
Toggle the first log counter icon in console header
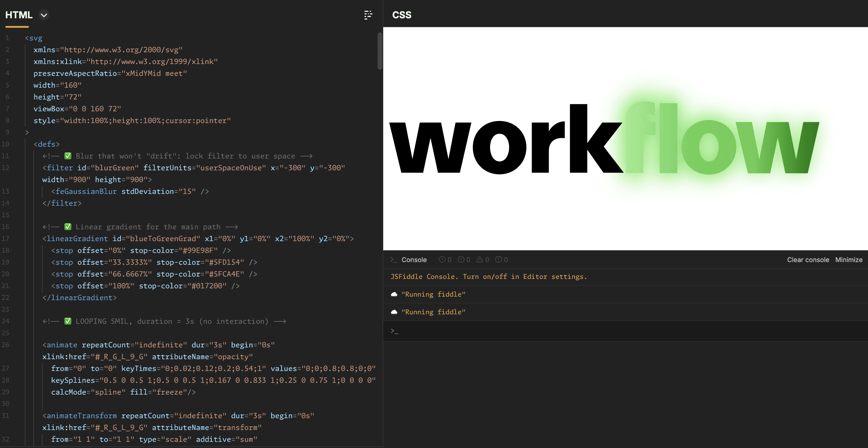pyautogui.click(x=442, y=260)
